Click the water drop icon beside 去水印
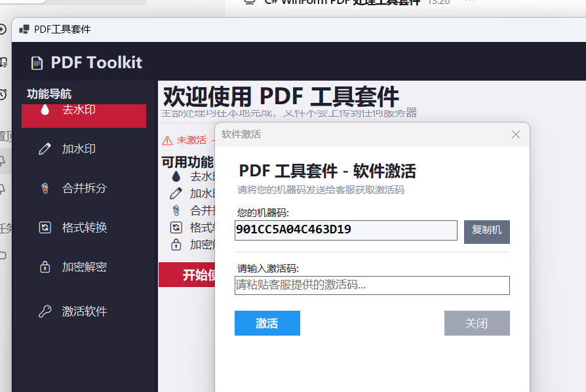 [45, 109]
